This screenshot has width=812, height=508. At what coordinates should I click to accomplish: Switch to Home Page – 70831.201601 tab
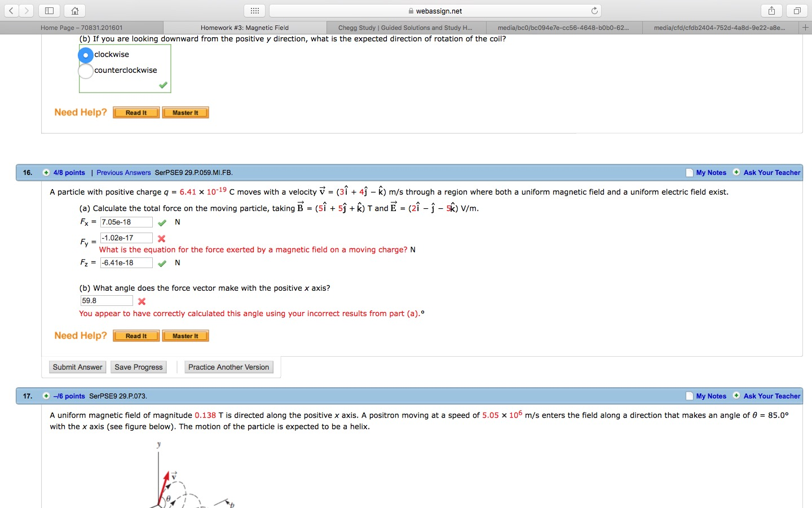(x=82, y=28)
